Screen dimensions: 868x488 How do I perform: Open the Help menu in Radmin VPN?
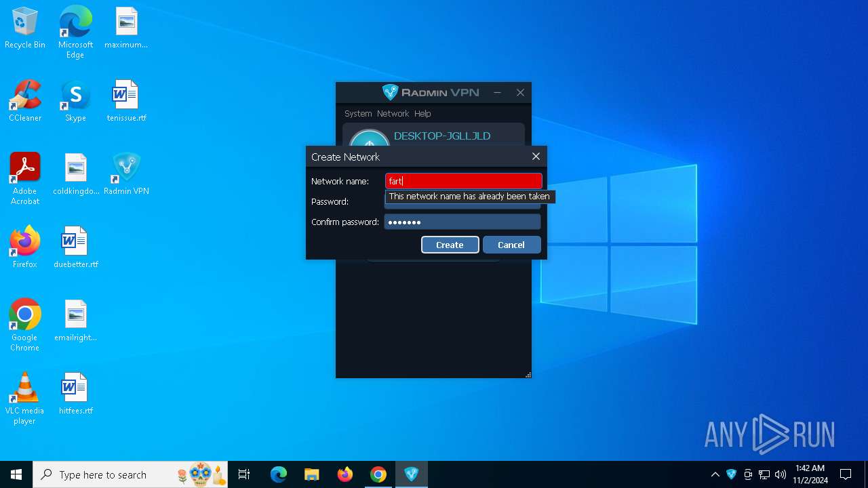pos(422,113)
